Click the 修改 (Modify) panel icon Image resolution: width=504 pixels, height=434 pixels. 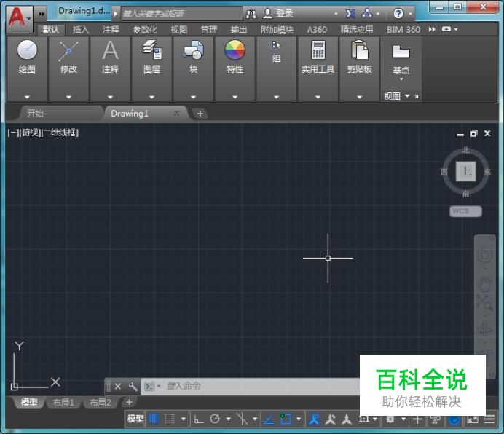[68, 51]
